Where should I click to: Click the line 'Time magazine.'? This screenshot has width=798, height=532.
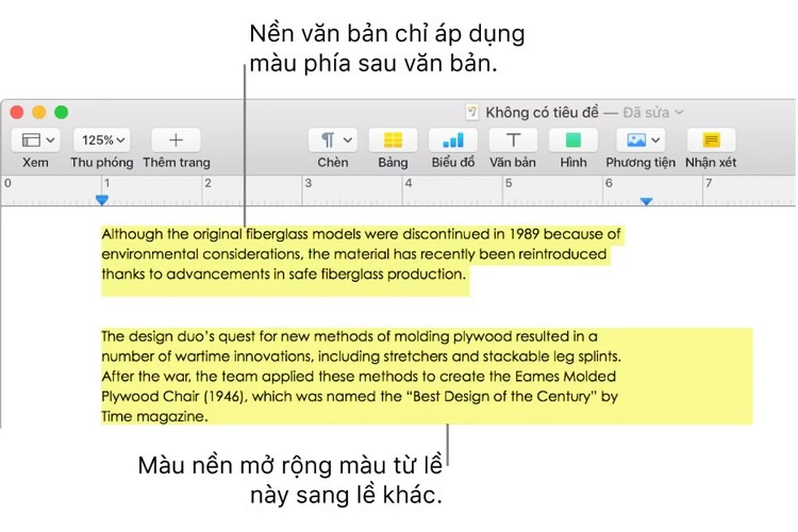[x=155, y=416]
